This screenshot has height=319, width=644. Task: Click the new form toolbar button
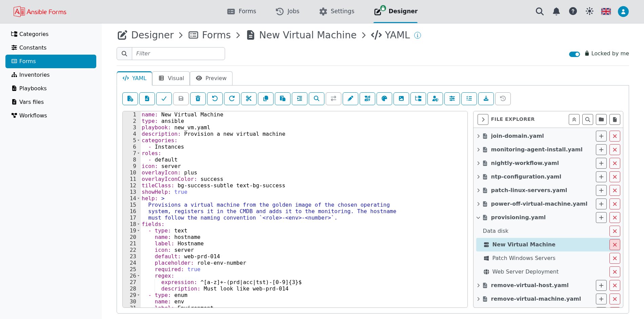click(x=130, y=99)
